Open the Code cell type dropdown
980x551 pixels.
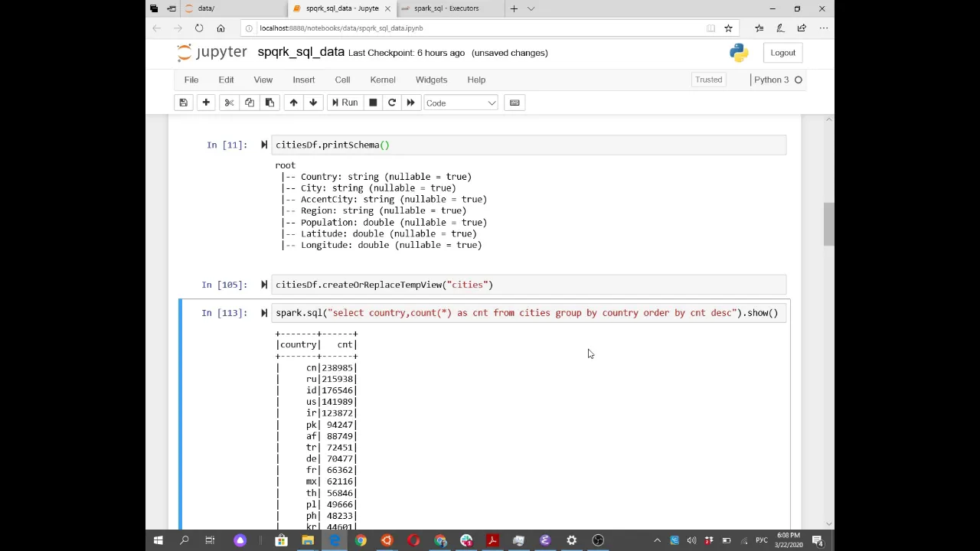coord(461,103)
